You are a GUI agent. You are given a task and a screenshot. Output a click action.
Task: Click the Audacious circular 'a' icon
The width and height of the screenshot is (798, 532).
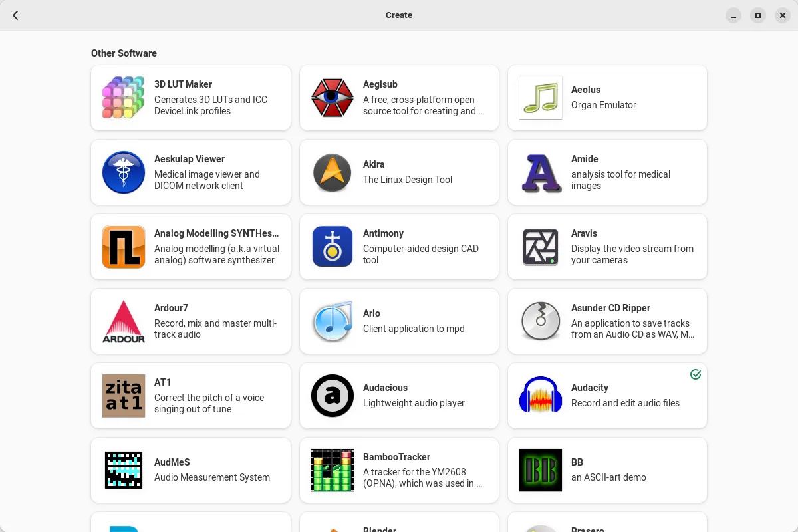[x=332, y=396]
